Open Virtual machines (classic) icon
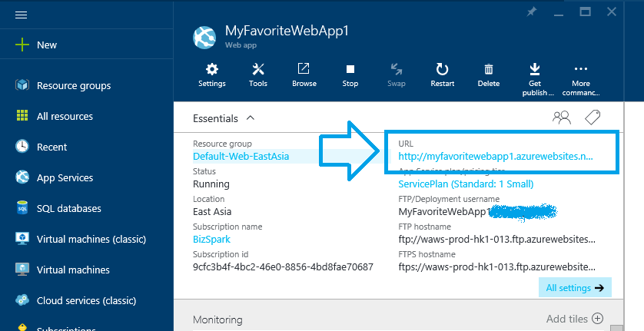Viewport: 644px width, 331px height. [x=22, y=238]
